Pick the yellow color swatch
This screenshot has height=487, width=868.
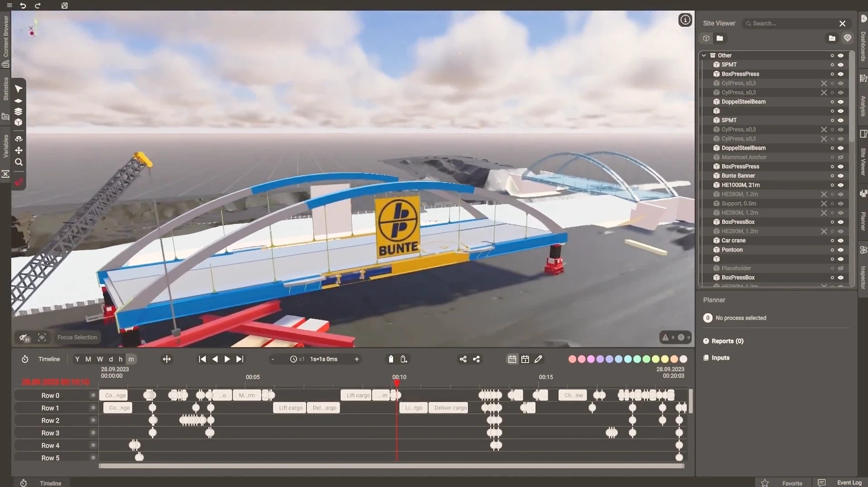(665, 359)
